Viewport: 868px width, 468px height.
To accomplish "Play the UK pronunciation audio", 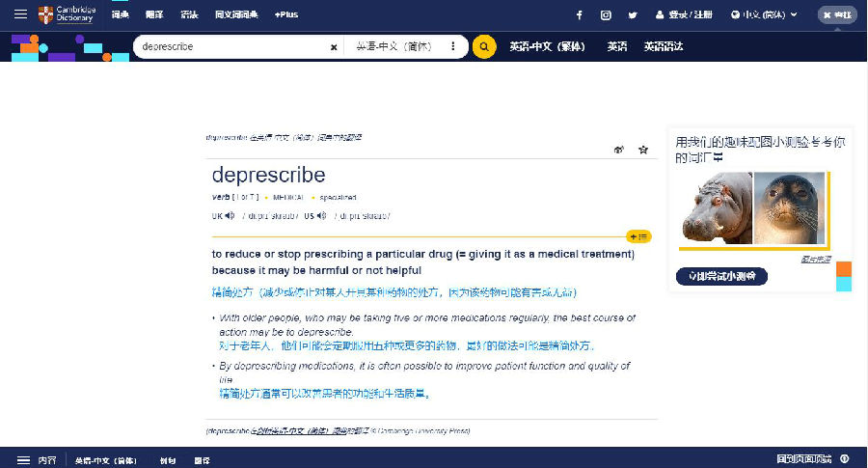I will pos(230,215).
